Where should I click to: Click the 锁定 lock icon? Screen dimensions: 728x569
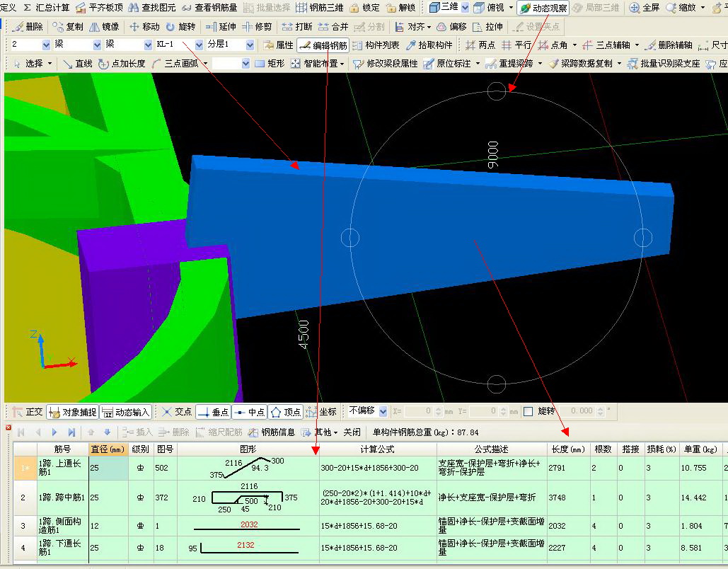[x=365, y=8]
